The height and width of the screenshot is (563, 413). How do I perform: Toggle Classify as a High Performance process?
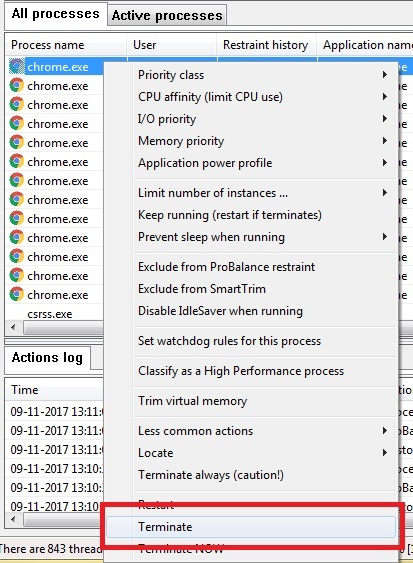265,371
